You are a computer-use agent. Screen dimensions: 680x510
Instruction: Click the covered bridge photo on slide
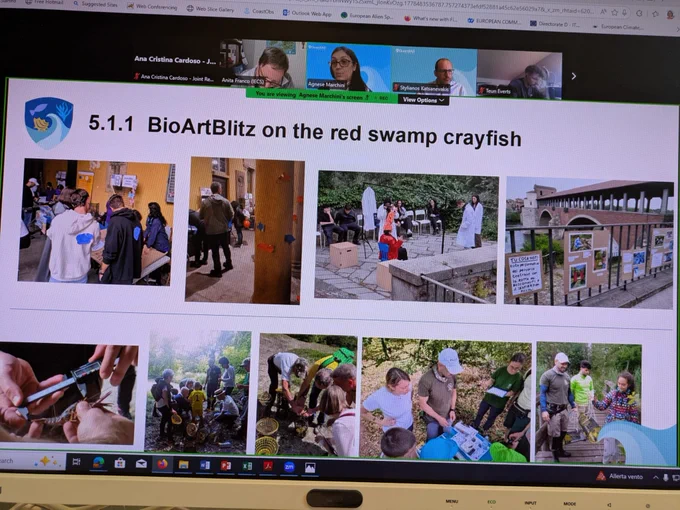coord(588,243)
